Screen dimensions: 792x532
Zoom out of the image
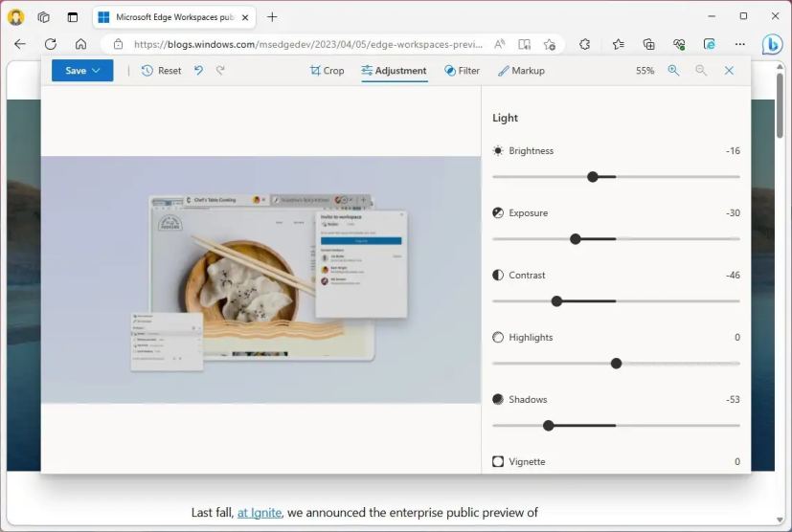pos(701,70)
